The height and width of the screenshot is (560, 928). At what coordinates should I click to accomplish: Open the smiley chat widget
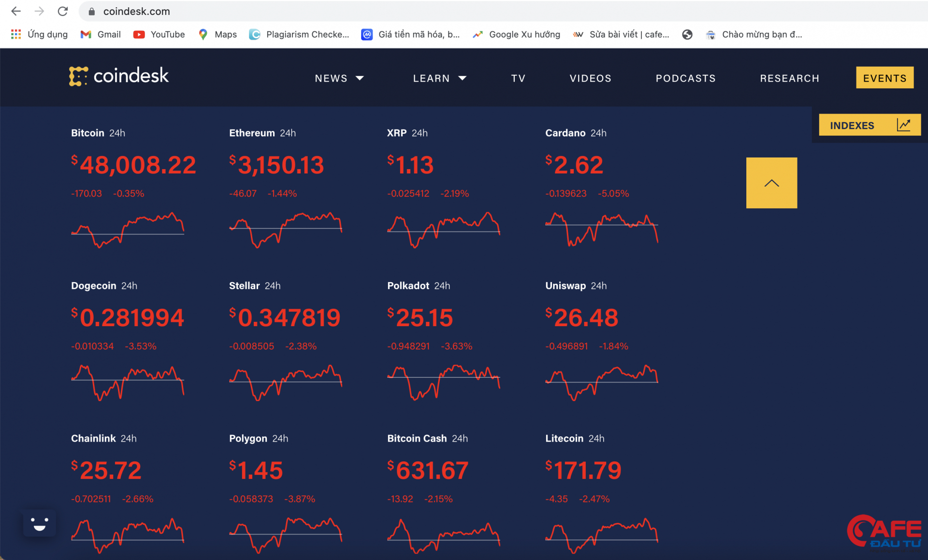40,523
